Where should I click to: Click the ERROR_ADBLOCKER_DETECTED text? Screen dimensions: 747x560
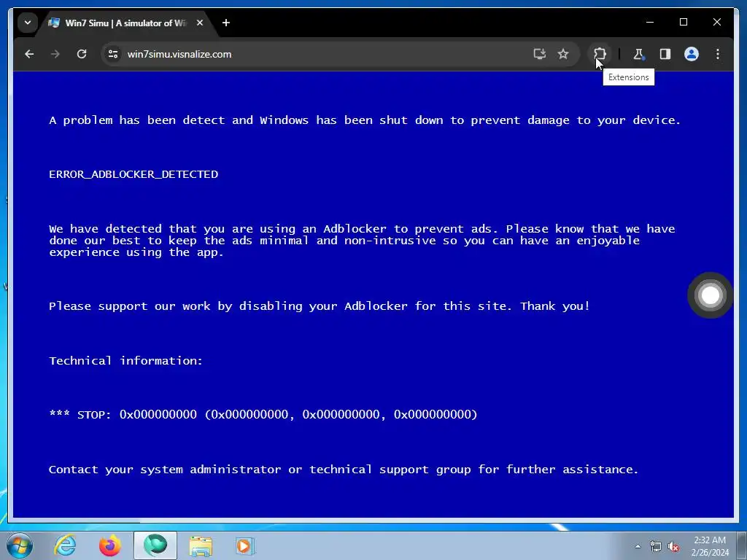(133, 174)
